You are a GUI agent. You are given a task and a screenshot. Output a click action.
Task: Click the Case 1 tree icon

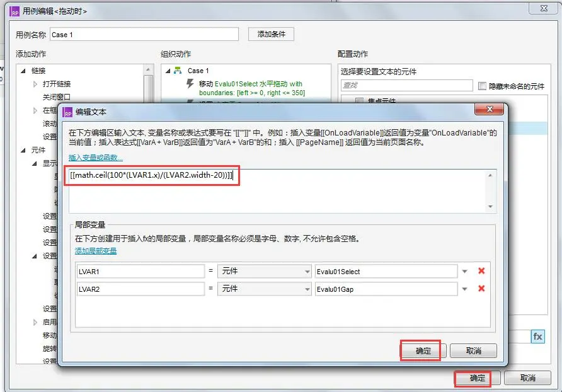coord(178,71)
